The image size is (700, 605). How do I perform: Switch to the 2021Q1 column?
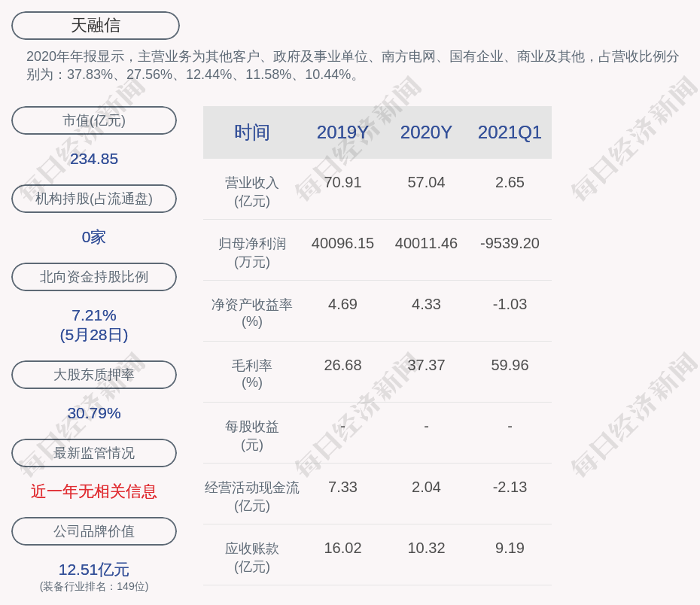click(510, 132)
